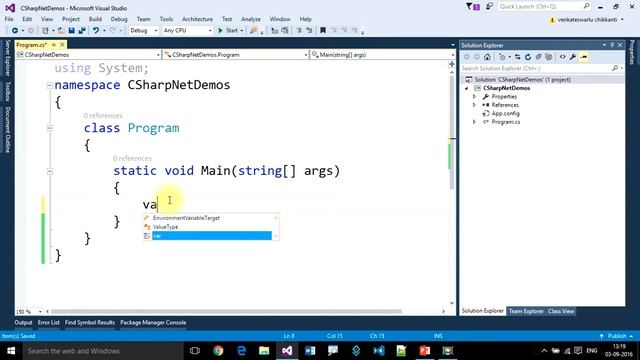Screen dimensions: 640x360
Task: Click the View Code icon in Solution Explorer
Action: pyautogui.click(x=562, y=57)
